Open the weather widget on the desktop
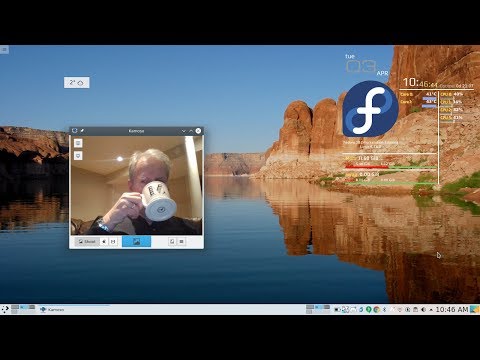This screenshot has height=360, width=480. coord(77,83)
